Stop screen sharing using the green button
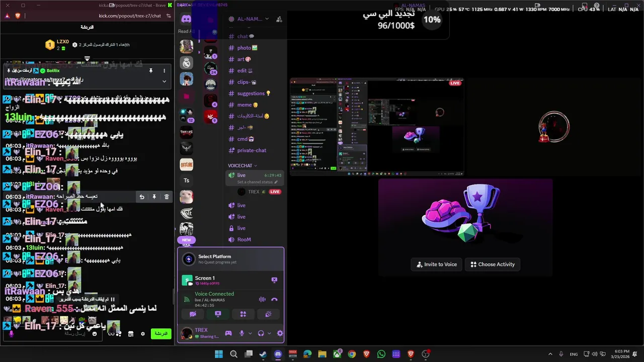644x362 pixels. tap(218, 314)
